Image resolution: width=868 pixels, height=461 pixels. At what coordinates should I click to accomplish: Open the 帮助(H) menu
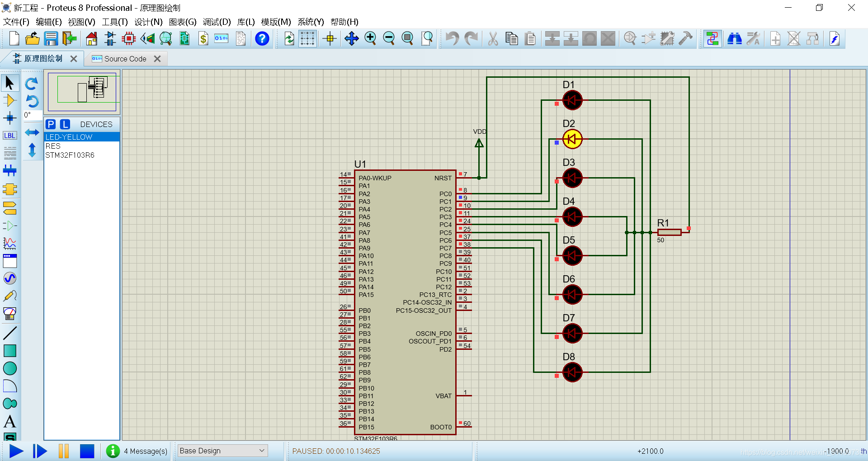pyautogui.click(x=344, y=22)
